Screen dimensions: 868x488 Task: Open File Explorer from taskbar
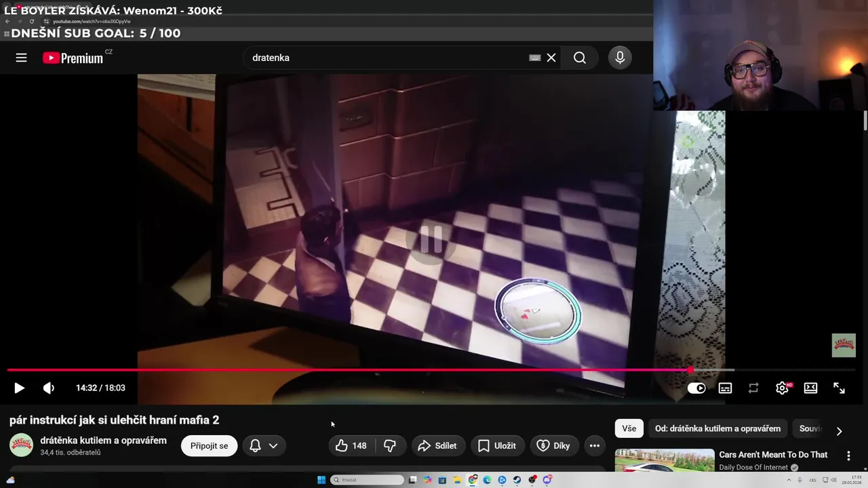[x=458, y=480]
